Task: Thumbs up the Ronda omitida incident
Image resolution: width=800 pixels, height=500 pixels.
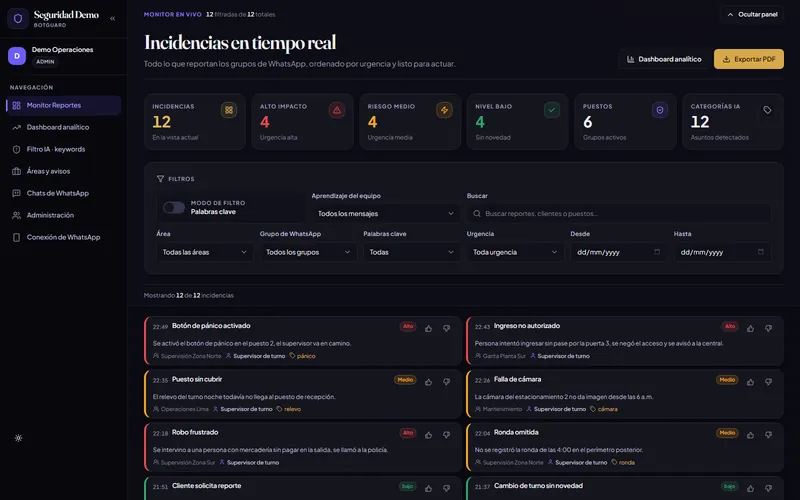Action: pyautogui.click(x=751, y=435)
